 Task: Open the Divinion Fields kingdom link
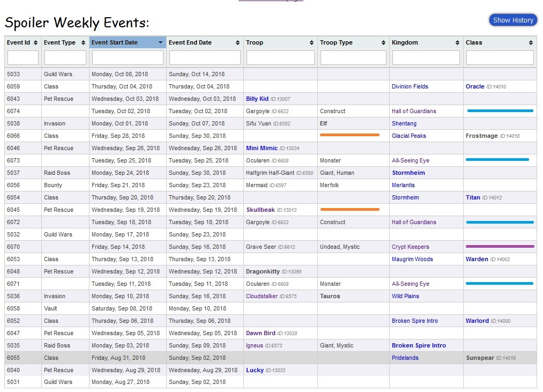coord(410,86)
